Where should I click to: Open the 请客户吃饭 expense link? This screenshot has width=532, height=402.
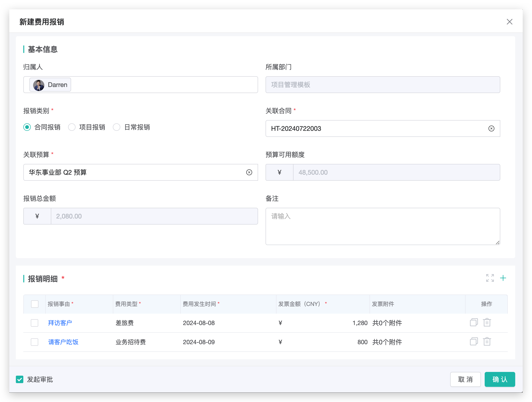(63, 342)
